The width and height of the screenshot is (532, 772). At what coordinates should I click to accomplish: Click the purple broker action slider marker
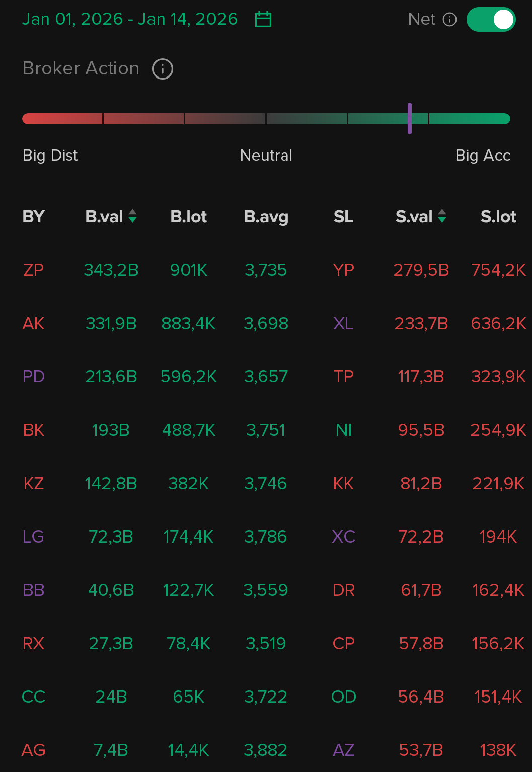click(410, 119)
